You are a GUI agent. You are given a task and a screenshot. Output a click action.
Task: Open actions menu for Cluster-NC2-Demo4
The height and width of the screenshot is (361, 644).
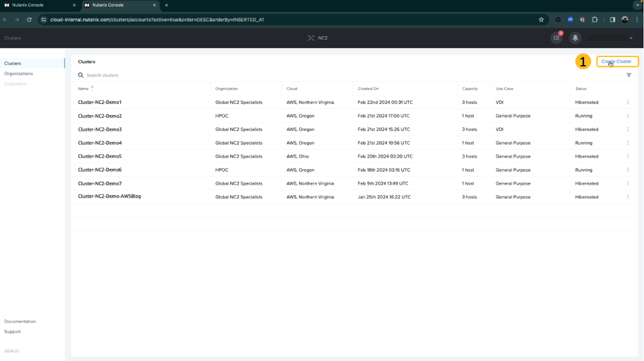(627, 143)
